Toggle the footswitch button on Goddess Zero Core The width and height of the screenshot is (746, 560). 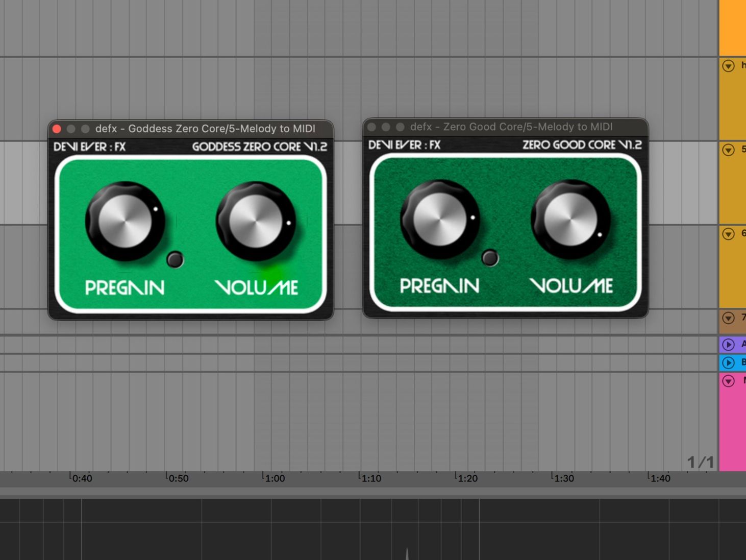[x=175, y=259]
